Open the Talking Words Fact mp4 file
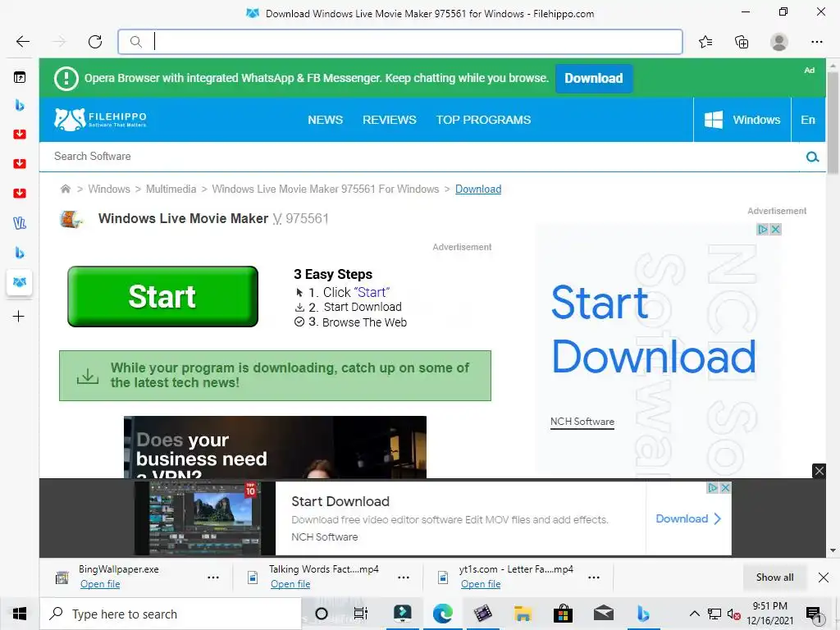 coord(290,584)
